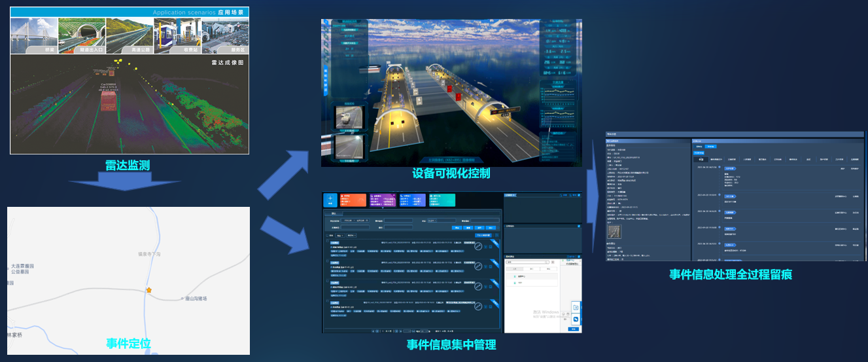Viewport: 868px width, 362px height.
Task: Select the 隧道出入口 scenario thumbnail
Action: pyautogui.click(x=81, y=35)
